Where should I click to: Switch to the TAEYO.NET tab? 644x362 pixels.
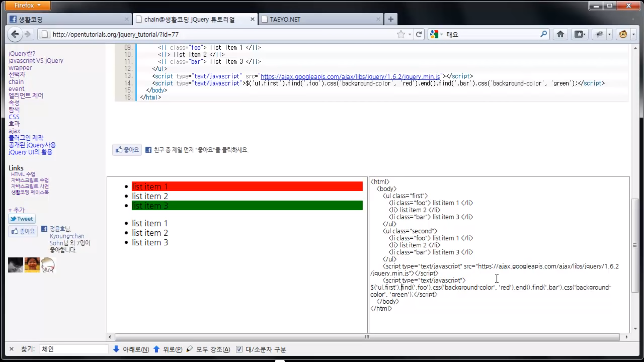tap(285, 19)
